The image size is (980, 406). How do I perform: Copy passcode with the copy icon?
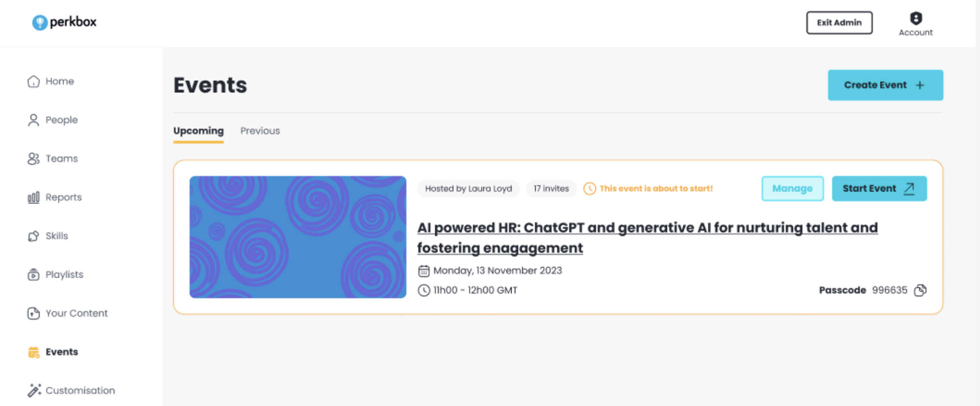point(921,290)
